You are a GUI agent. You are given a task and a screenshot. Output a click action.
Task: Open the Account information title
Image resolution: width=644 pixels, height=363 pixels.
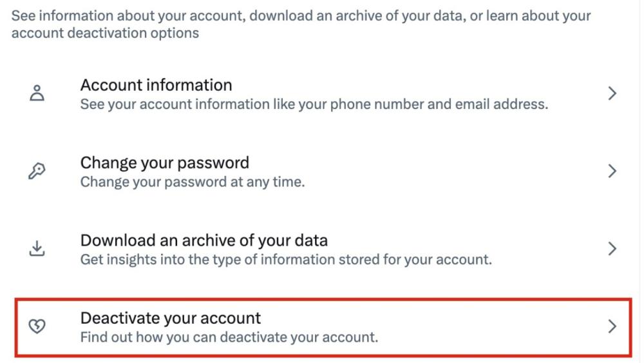(x=156, y=84)
